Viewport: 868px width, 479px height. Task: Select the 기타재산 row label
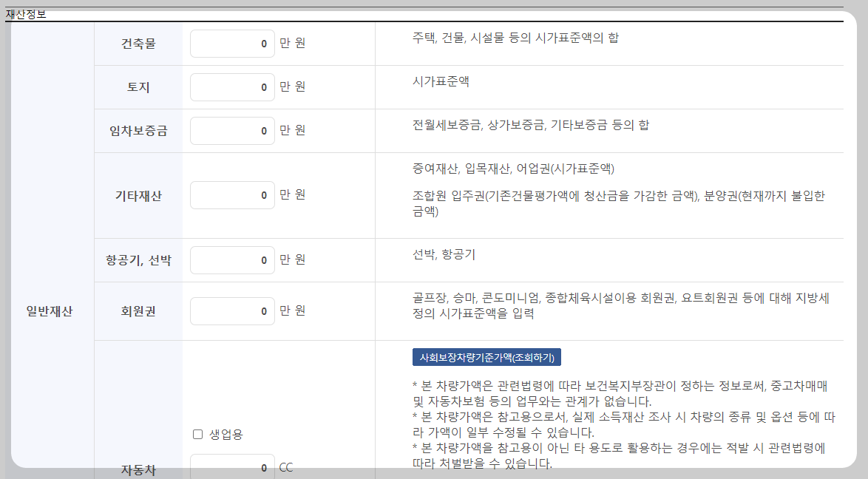pos(138,194)
